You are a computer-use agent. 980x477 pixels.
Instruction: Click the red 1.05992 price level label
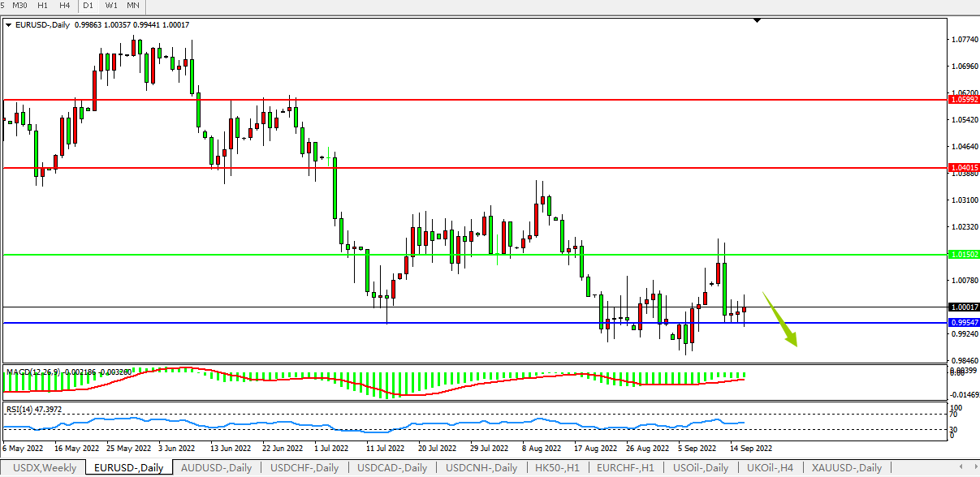coord(964,100)
